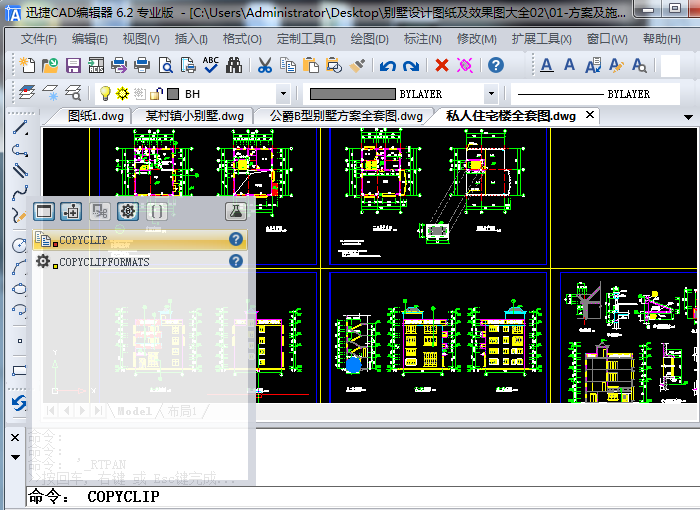The height and width of the screenshot is (510, 700).
Task: Open help for COPYCLIPFORMATS suggestion
Action: [x=236, y=261]
